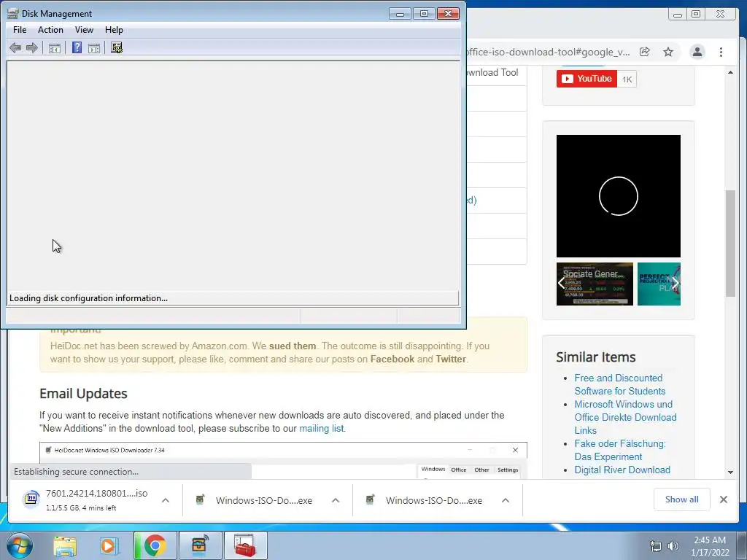Open the Societe Gener... video thumbnail

click(x=595, y=284)
